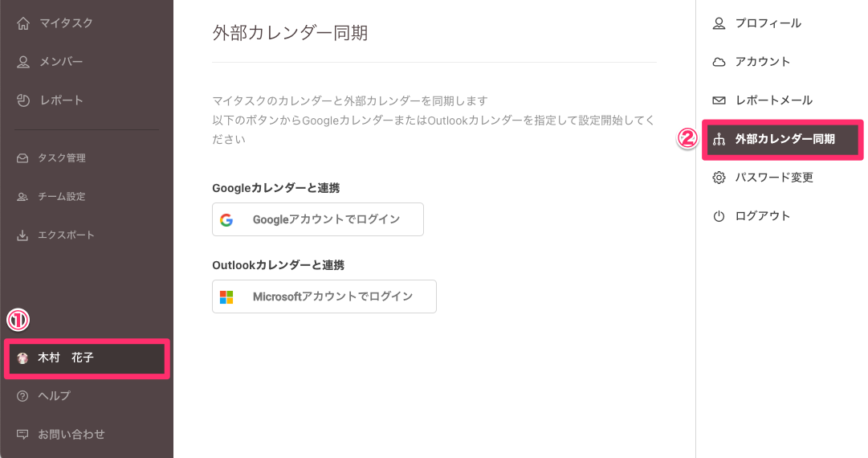Click Microsoftアカウントでログイン button
The height and width of the screenshot is (458, 868).
pos(324,296)
